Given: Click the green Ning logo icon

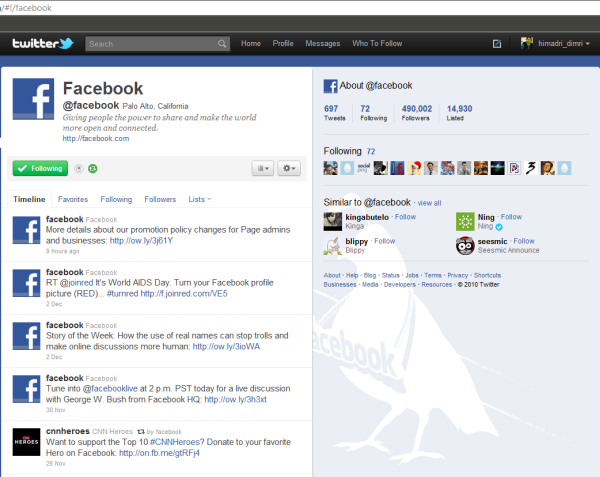Looking at the screenshot, I should 465,221.
